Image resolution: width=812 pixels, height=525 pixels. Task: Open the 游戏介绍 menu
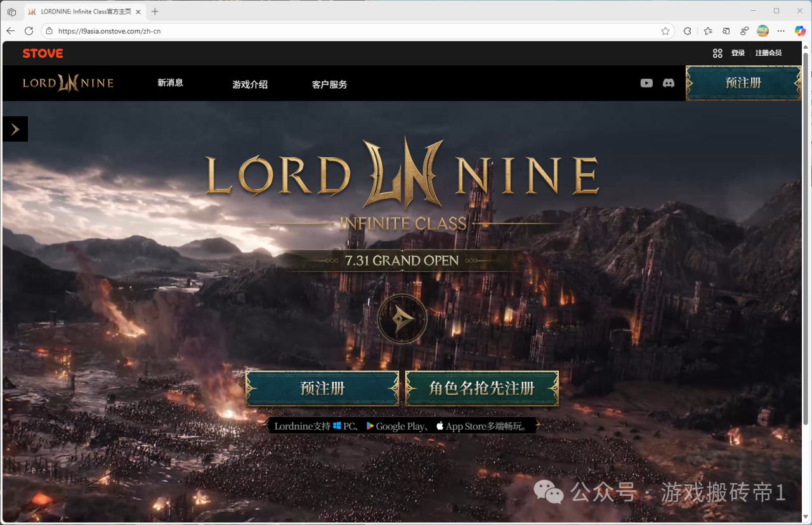(x=250, y=84)
